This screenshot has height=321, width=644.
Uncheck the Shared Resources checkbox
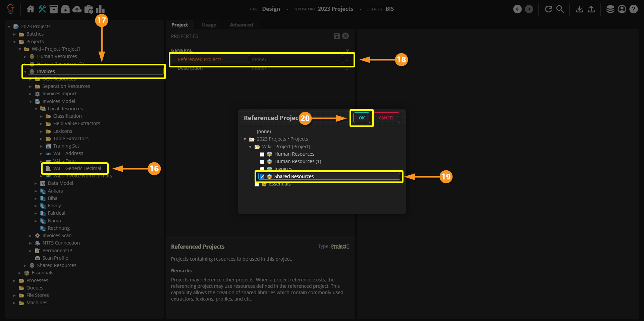pos(262,176)
